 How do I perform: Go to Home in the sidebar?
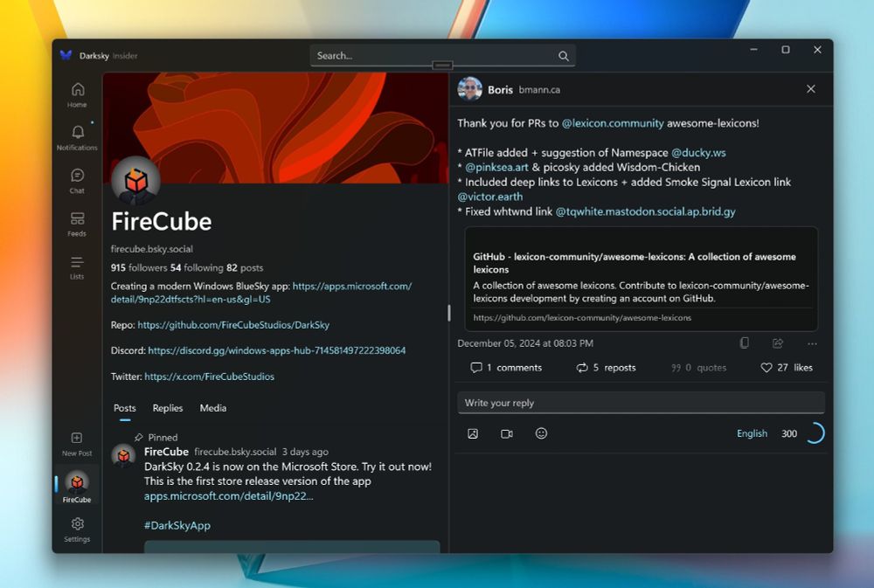78,94
